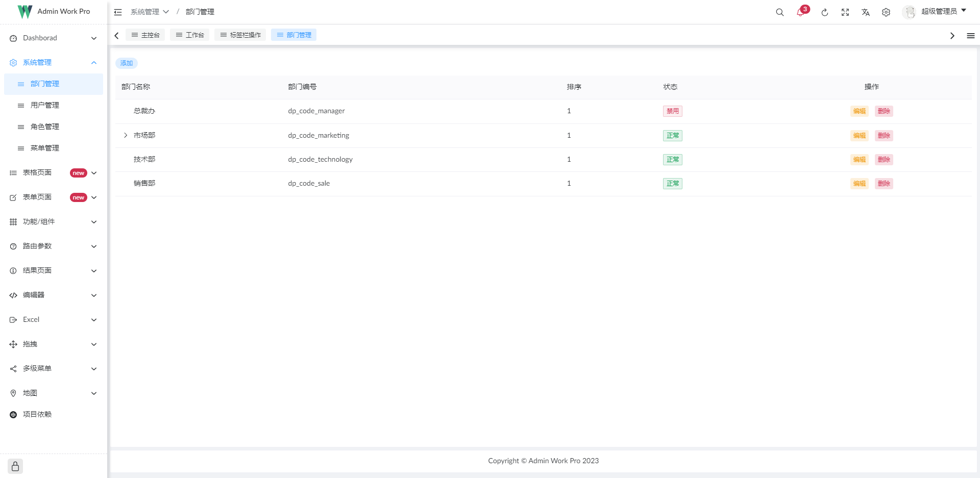Click the new badge beside 表单页面
Image resolution: width=980 pixels, height=478 pixels.
(78, 197)
